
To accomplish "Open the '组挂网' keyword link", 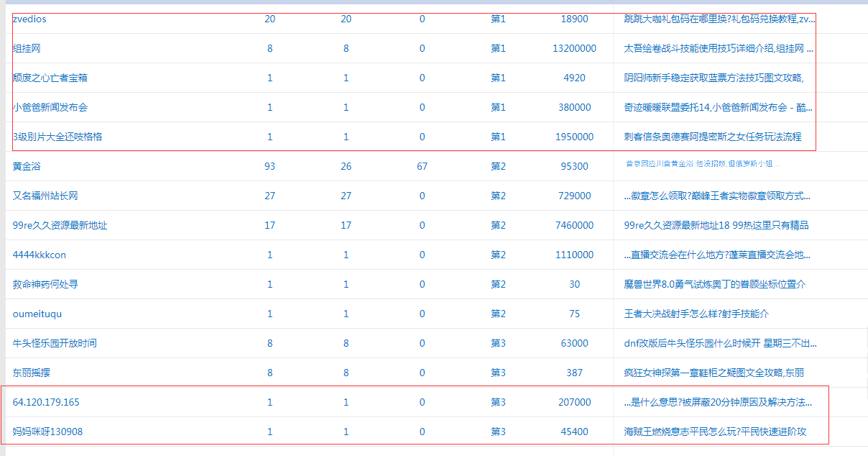I will point(27,49).
